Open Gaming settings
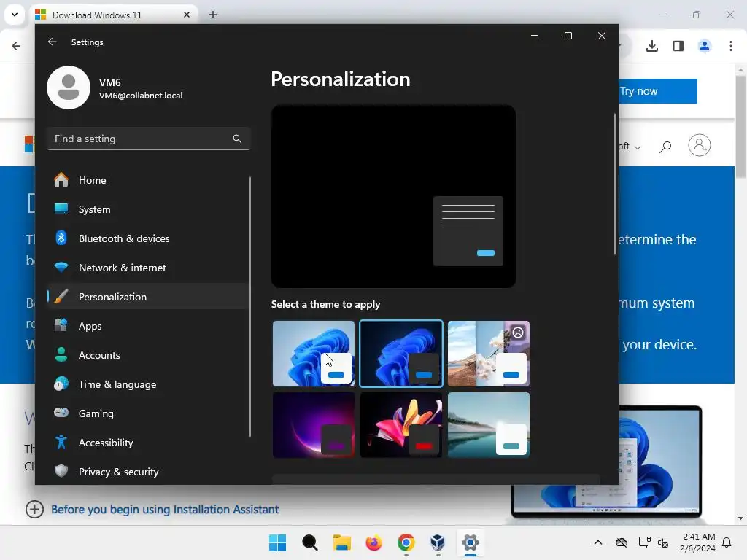747x560 pixels. (x=147, y=413)
